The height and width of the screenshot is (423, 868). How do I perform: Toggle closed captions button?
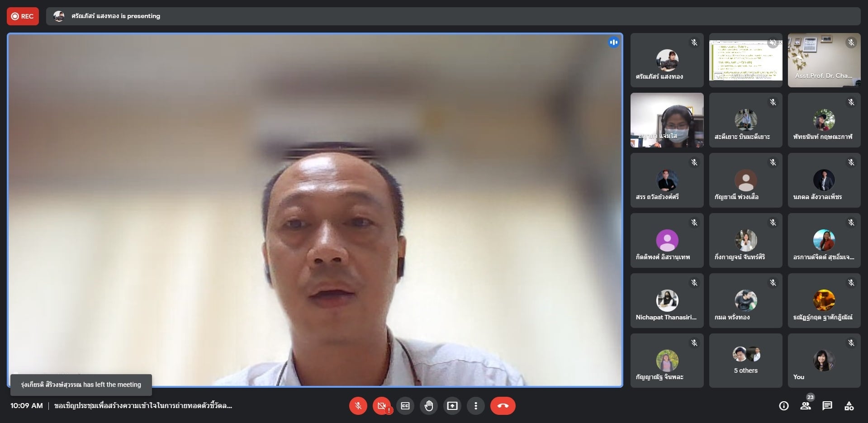click(x=405, y=406)
